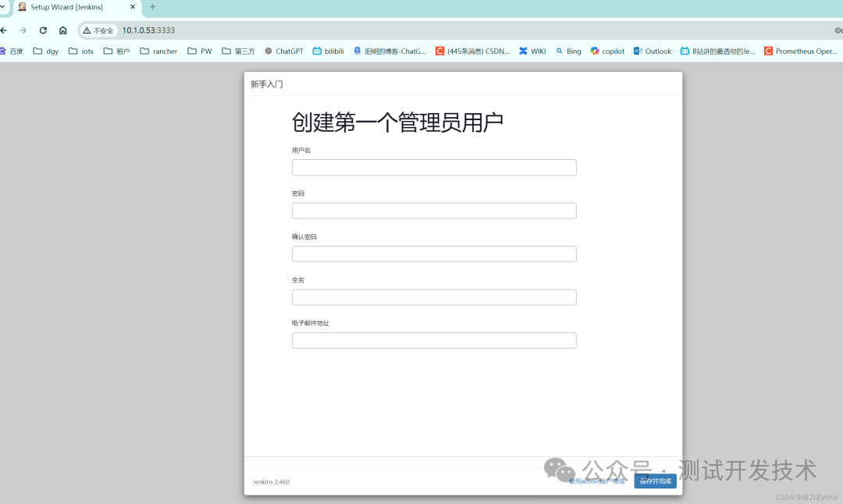Open the Prometheus Oper... bookmark
Viewport: 843px width, 504px height.
[x=801, y=51]
